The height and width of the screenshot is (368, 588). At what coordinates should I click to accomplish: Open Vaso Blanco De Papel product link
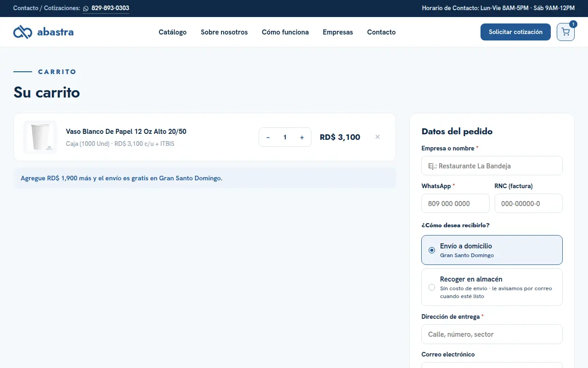coord(126,132)
